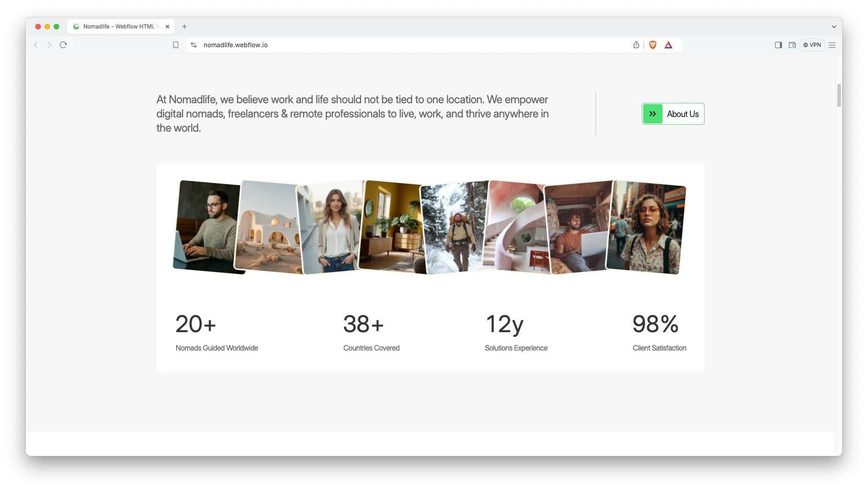Screen dimensions: 868x490
Task: Bookmark this page with the bookmark icon
Action: click(x=176, y=45)
